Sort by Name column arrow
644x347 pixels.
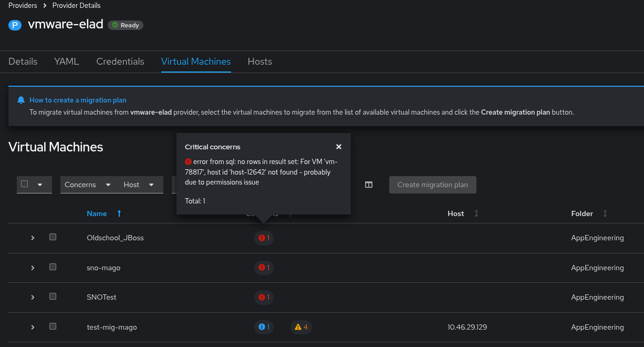(x=119, y=213)
